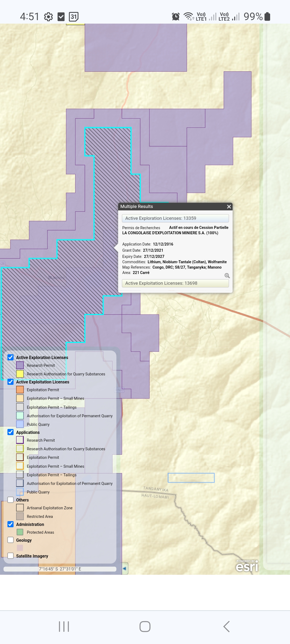This screenshot has height=644, width=290.
Task: Uncheck Active Exploitation Licenses layer
Action: coord(10,382)
